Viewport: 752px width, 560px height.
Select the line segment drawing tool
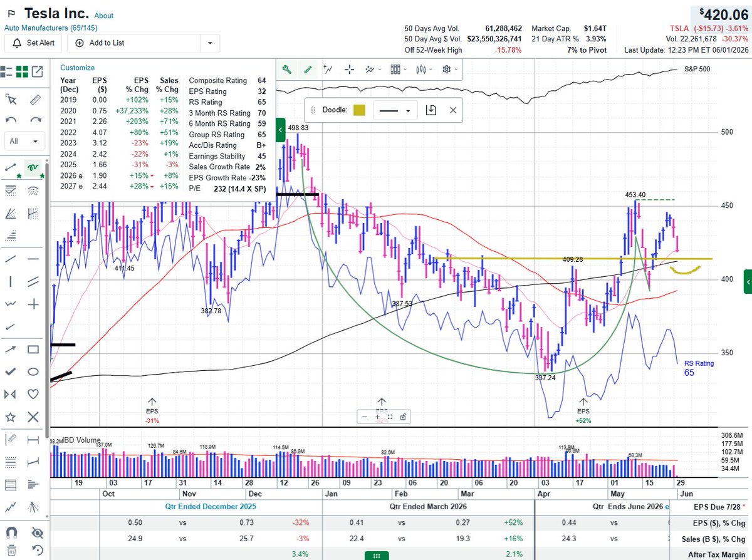point(11,167)
